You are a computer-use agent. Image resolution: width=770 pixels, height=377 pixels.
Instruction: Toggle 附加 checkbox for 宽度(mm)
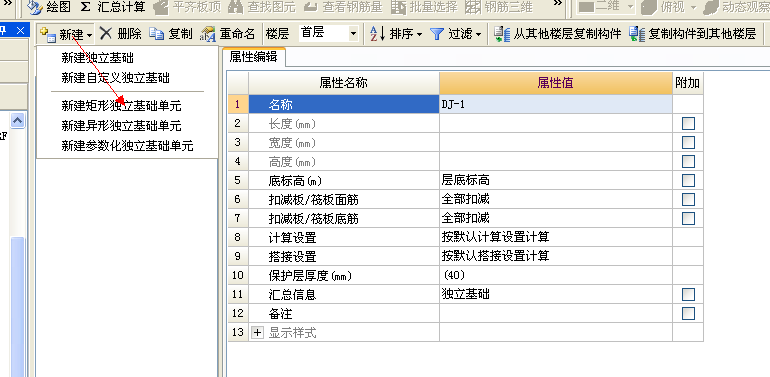pos(688,143)
